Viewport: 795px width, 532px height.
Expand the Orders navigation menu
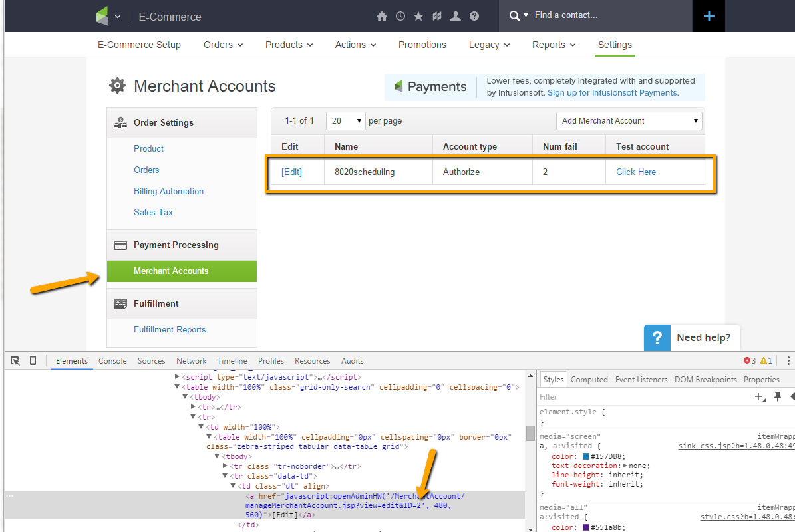click(223, 45)
